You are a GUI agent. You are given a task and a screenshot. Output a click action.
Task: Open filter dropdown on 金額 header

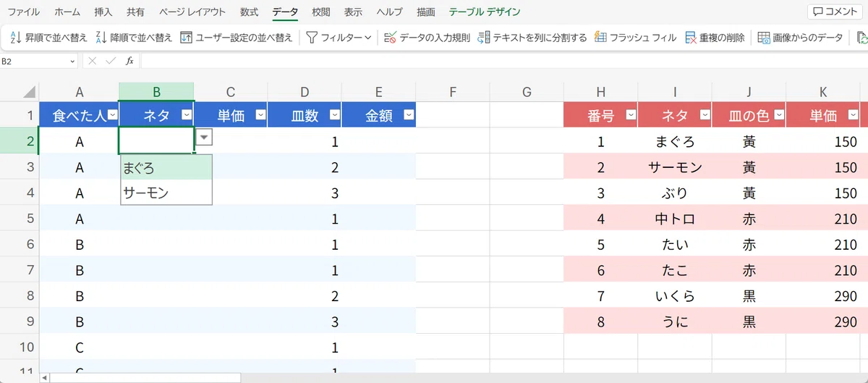[409, 114]
